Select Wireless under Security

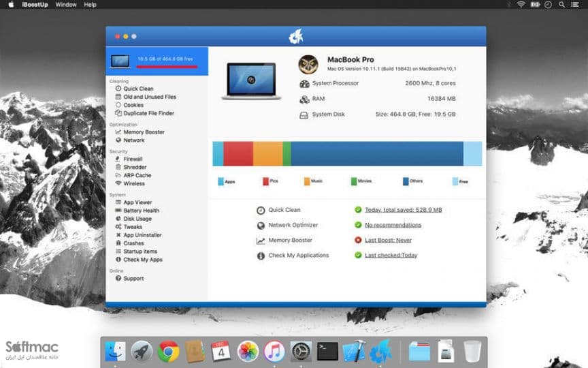(x=134, y=183)
